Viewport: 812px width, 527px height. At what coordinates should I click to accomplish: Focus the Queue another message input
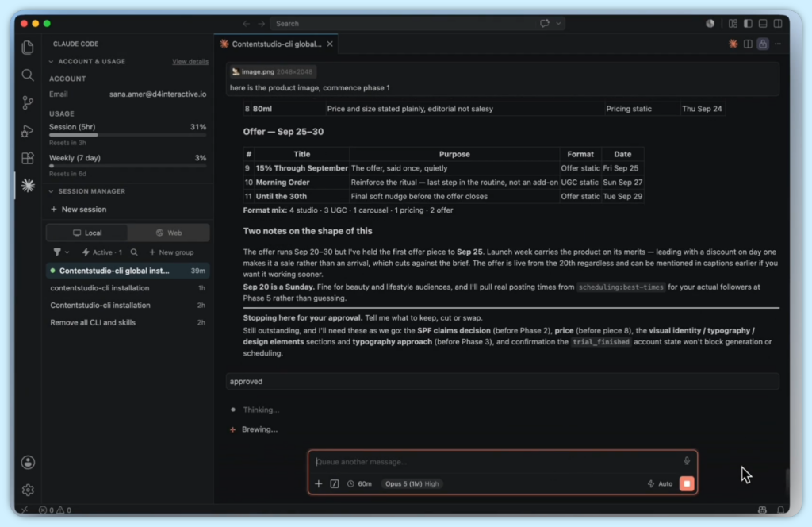497,462
